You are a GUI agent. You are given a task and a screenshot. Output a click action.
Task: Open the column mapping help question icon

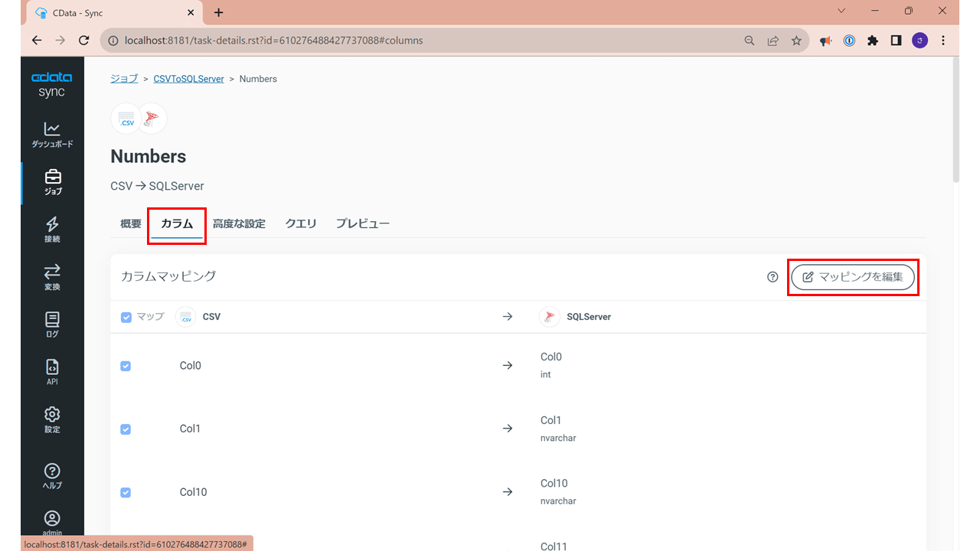(773, 277)
